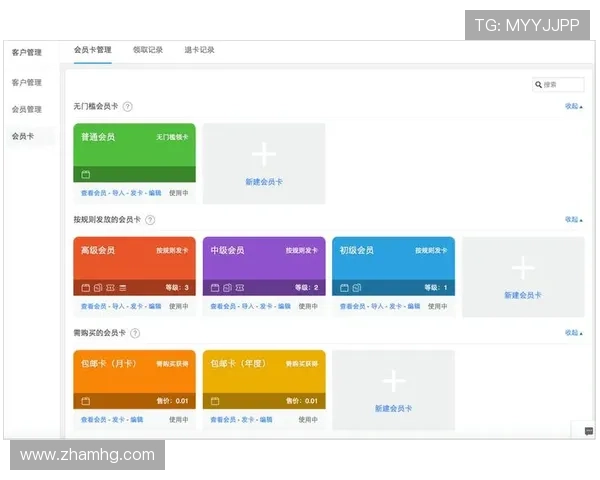The height and width of the screenshot is (480, 600).
Task: Collapse the 无门槛会员卡 section via 收起
Action: click(574, 106)
